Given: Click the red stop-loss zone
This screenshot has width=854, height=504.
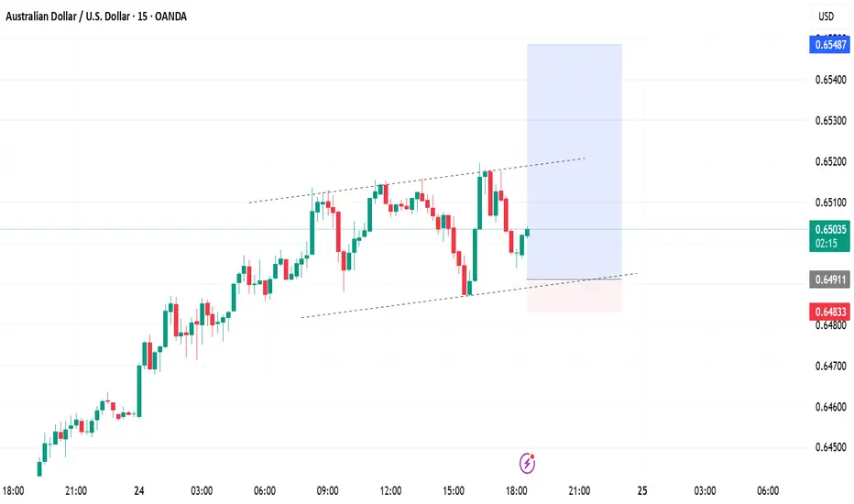Looking at the screenshot, I should tap(574, 296).
